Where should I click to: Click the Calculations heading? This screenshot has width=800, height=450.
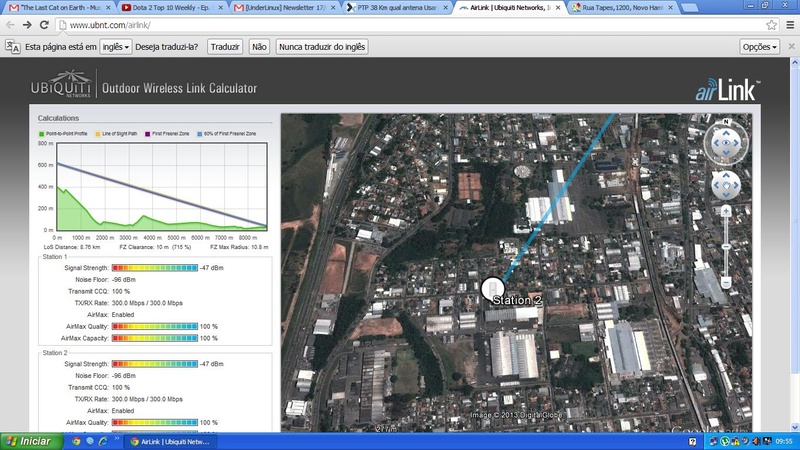click(58, 118)
